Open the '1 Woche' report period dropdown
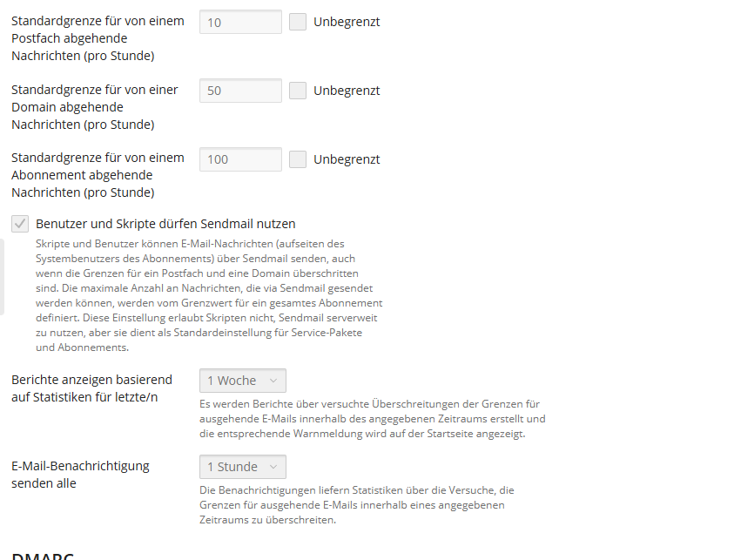The width and height of the screenshot is (741, 560). 242,381
